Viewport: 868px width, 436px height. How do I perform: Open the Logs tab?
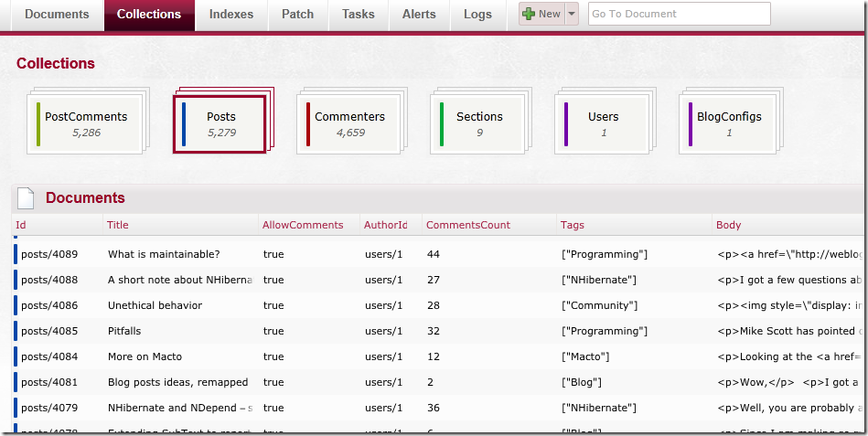477,15
